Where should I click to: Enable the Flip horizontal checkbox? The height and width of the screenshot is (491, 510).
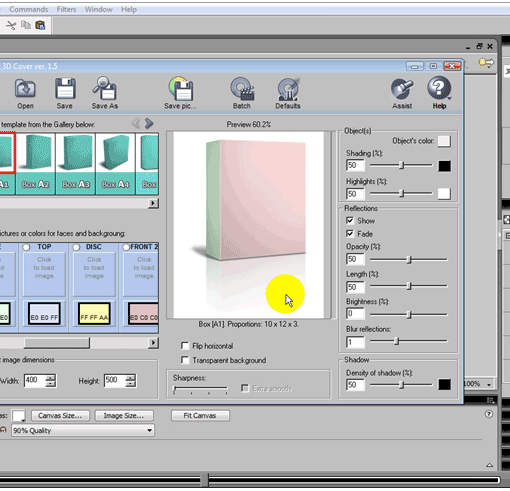[185, 346]
